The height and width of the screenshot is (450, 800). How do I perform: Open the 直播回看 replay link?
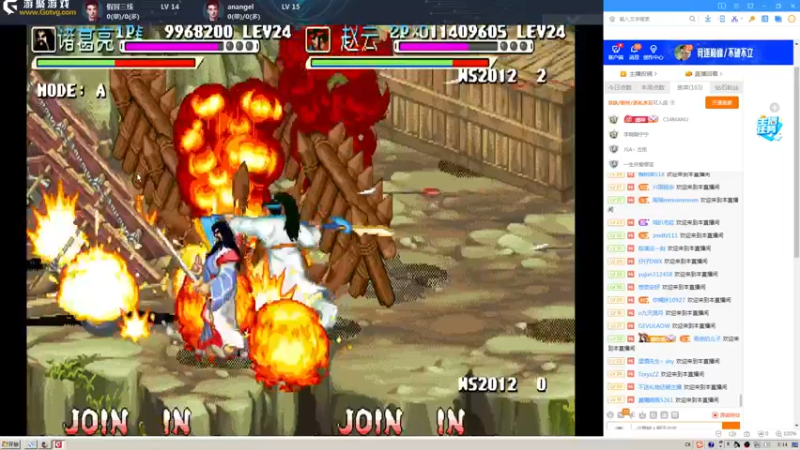click(x=705, y=74)
